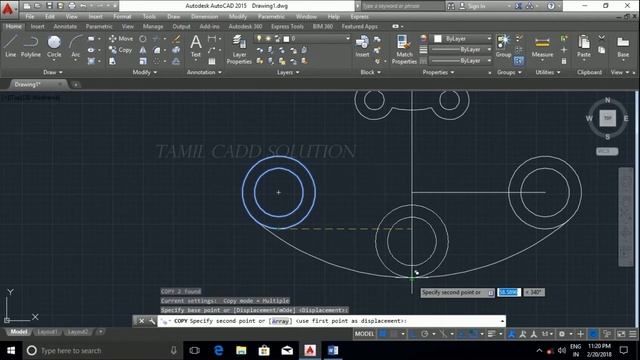Click the Plot printer icon in quick access toolbar

[72, 6]
